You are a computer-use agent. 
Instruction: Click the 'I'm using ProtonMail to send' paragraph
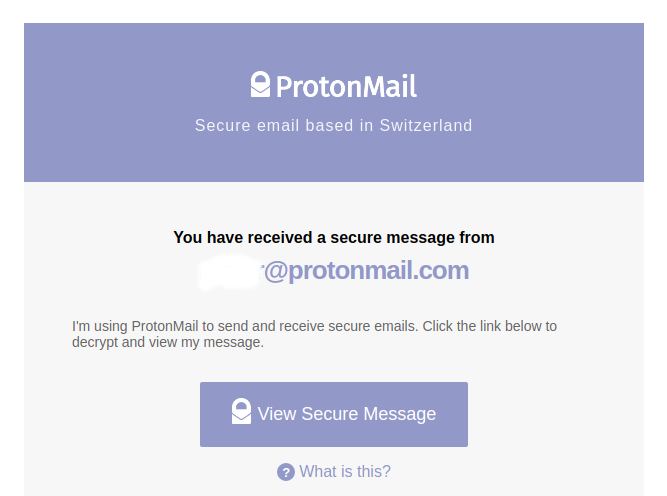pos(314,334)
